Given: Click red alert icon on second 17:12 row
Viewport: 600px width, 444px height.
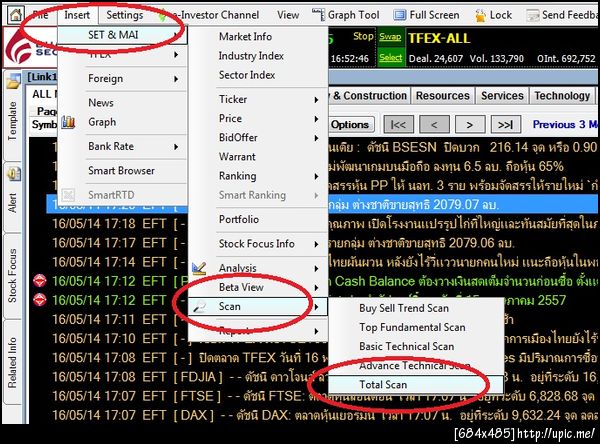Looking at the screenshot, I should (40, 299).
